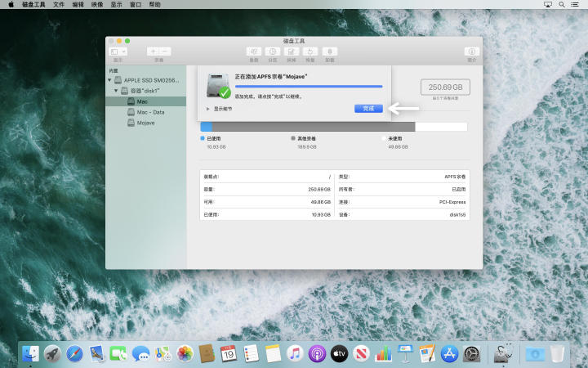Click the Erase toolbar icon
Viewport: 588px width, 368px height.
(x=292, y=52)
